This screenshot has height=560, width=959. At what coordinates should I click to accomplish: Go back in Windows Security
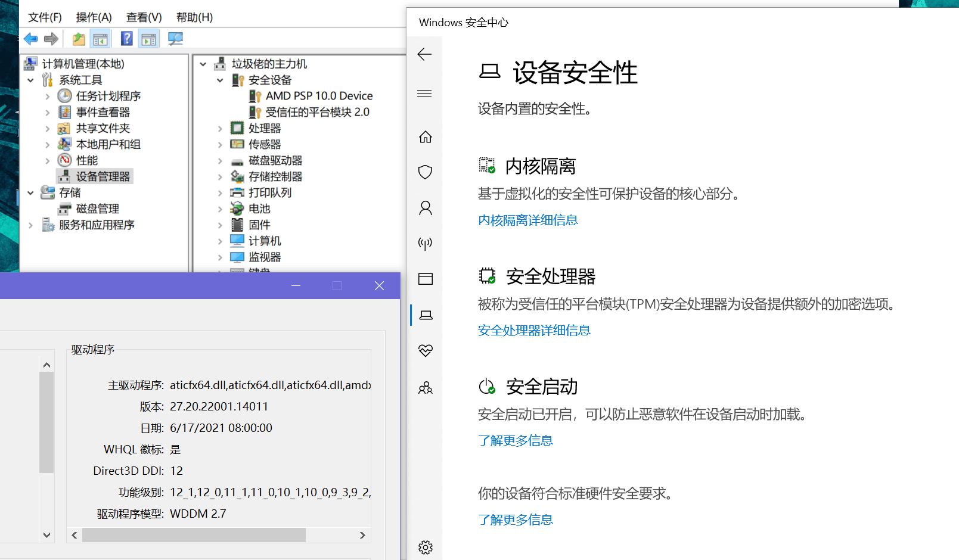point(424,54)
